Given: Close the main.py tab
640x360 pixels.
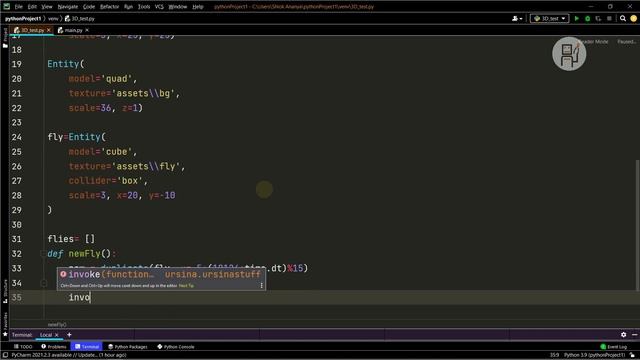Looking at the screenshot, I should [x=87, y=30].
